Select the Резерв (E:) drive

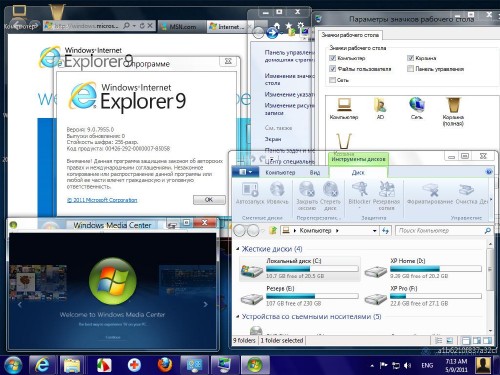[x=300, y=296]
